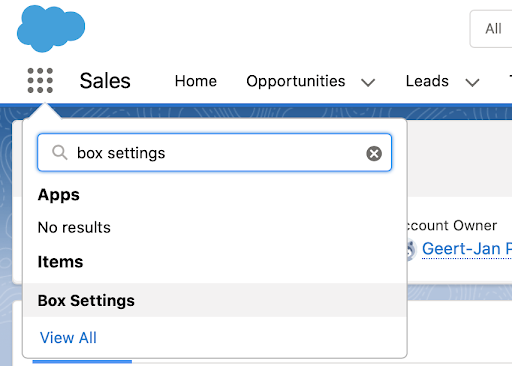Open the App Launcher dots icon

(x=40, y=80)
